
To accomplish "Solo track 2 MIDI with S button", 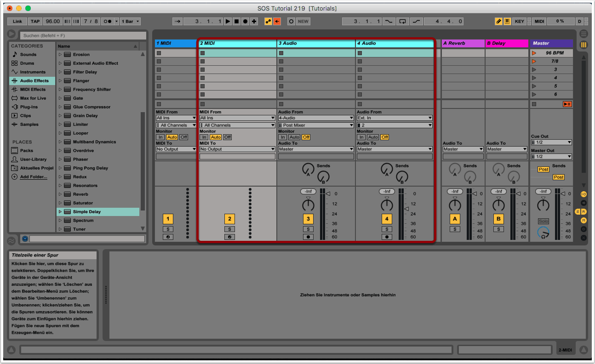I will pyautogui.click(x=229, y=229).
